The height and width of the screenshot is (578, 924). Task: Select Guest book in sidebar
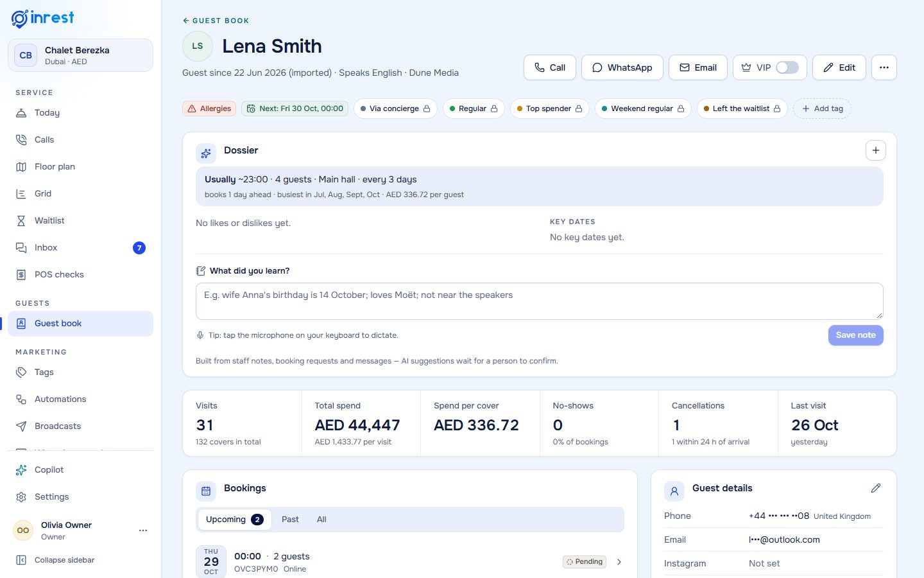[x=80, y=324]
